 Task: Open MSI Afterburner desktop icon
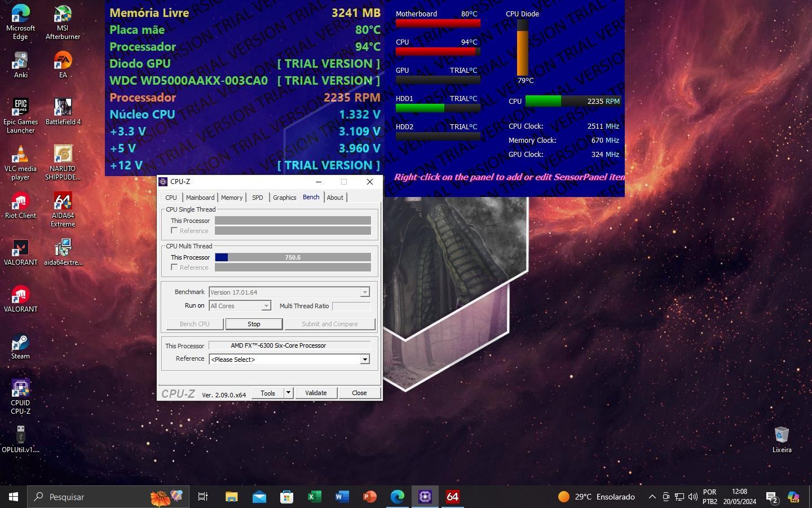[63, 23]
